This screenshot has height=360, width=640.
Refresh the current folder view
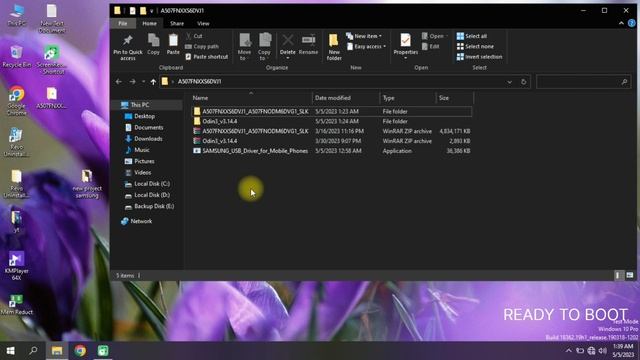tap(523, 82)
